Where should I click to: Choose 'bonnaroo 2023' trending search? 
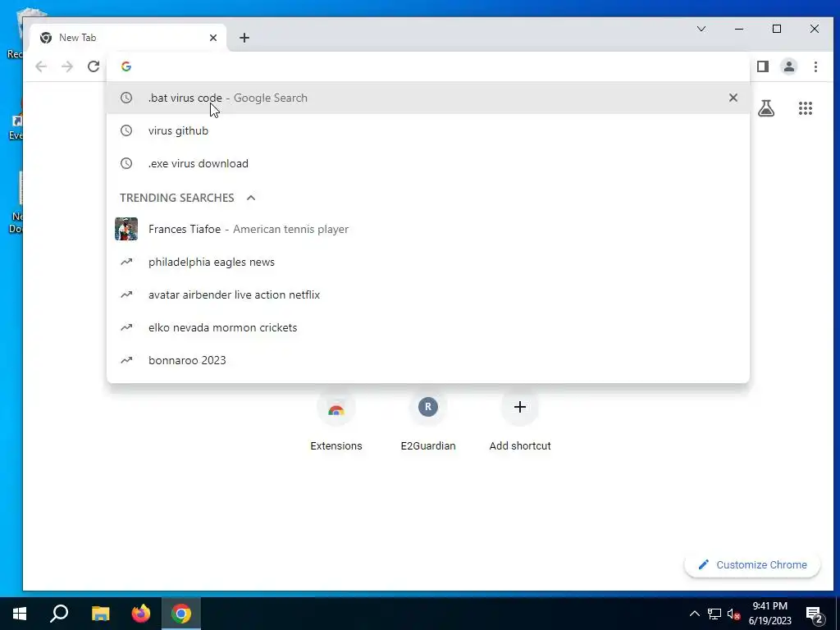[428, 360]
